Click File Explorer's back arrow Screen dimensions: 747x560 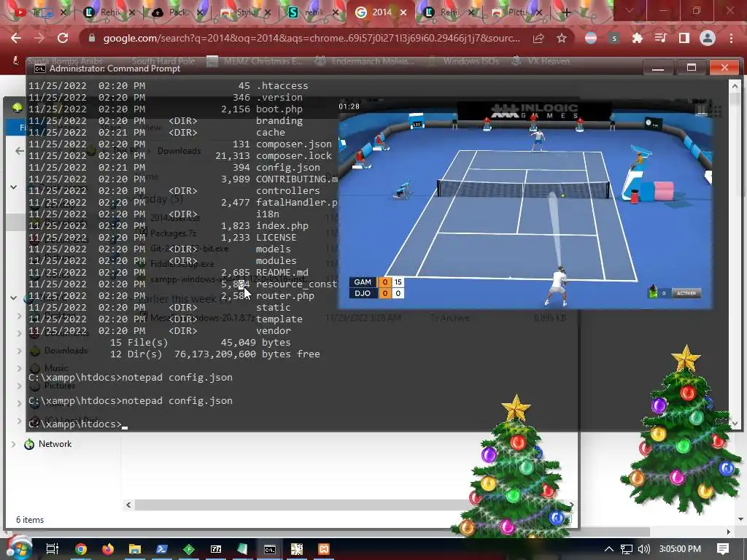point(19,151)
